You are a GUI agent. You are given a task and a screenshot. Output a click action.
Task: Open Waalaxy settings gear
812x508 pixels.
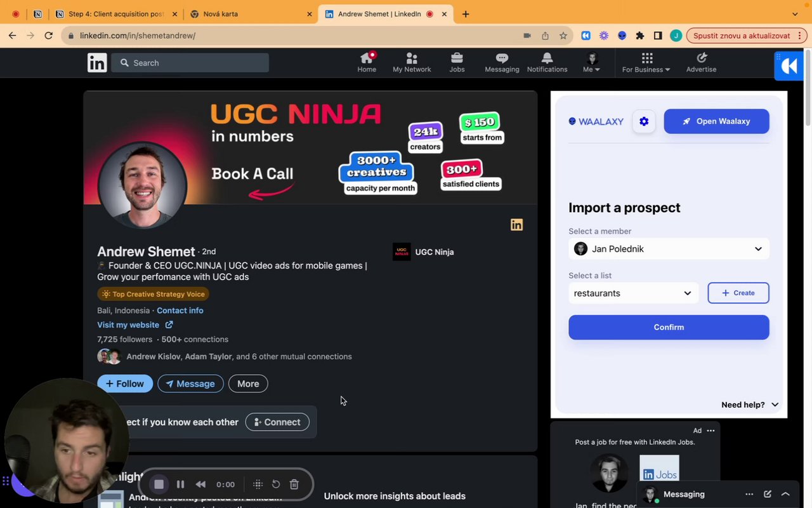pyautogui.click(x=644, y=121)
